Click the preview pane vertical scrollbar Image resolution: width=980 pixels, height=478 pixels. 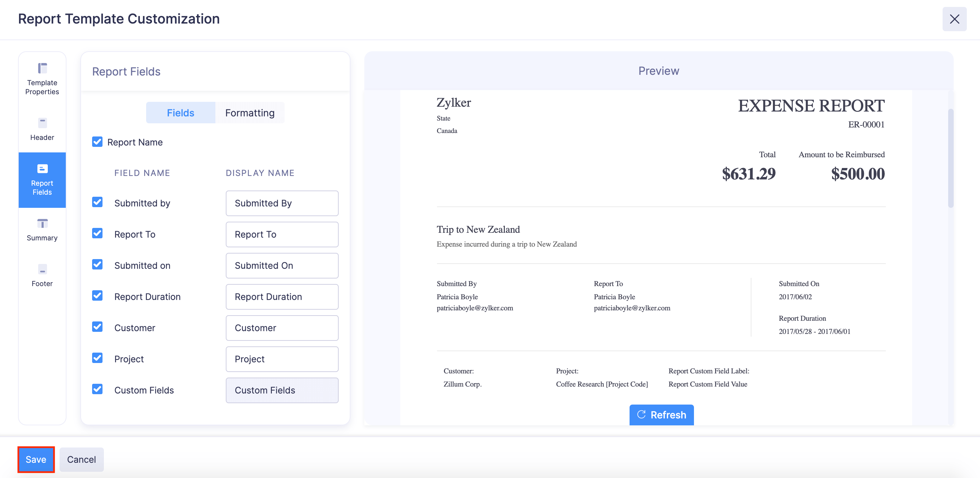pyautogui.click(x=950, y=158)
